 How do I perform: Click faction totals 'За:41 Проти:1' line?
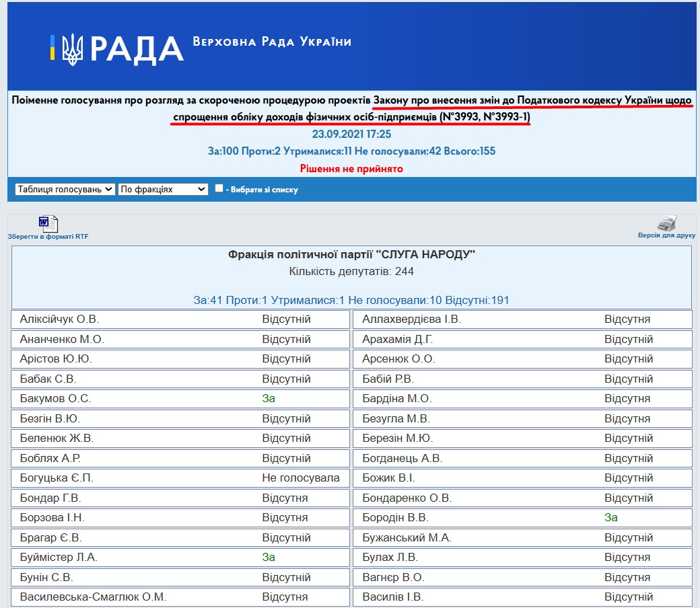351,300
